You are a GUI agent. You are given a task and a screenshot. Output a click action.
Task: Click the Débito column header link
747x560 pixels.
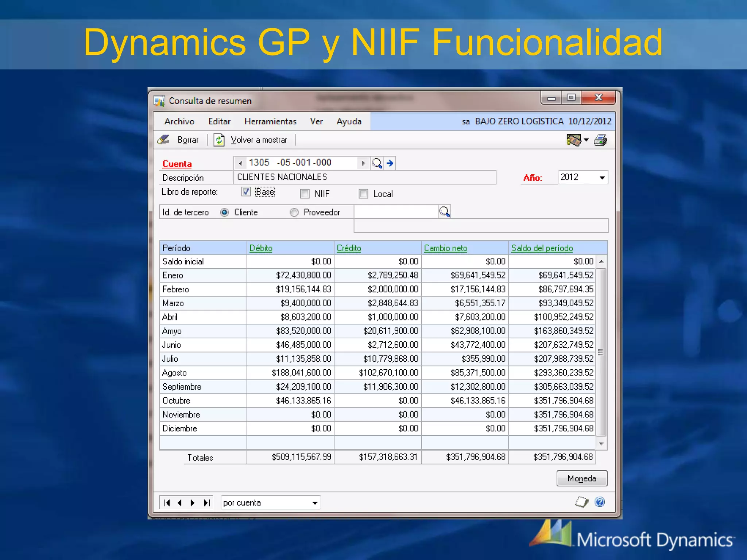[261, 248]
